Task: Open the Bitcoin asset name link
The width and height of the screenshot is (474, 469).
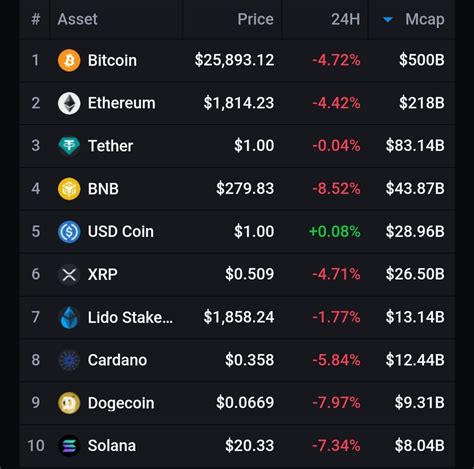Action: (x=112, y=60)
